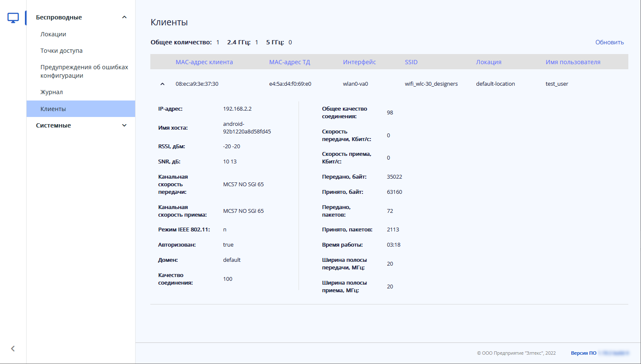This screenshot has height=364, width=641.
Task: Sort by МАС-адрес клиента column
Action: pos(204,62)
